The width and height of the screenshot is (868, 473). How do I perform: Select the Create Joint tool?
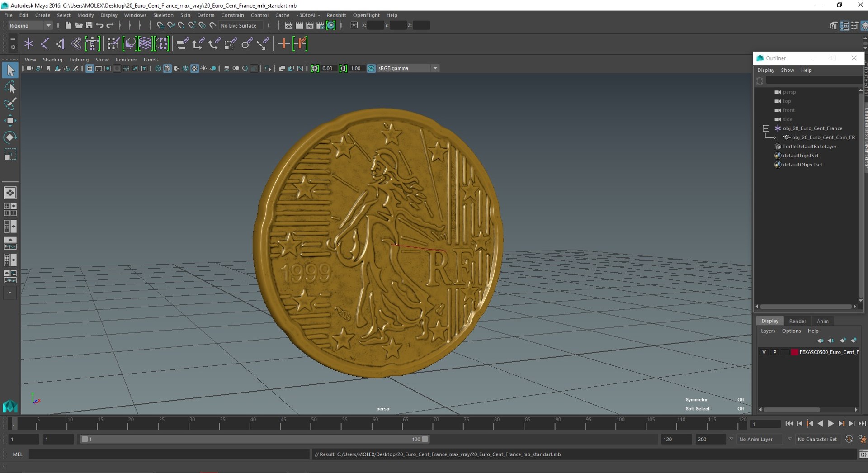pyautogui.click(x=45, y=43)
